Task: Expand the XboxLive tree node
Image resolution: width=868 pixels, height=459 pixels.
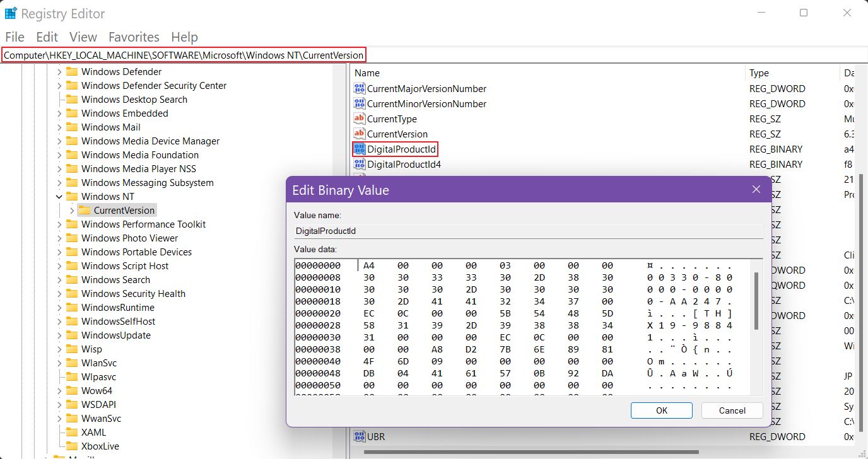Action: [x=58, y=446]
